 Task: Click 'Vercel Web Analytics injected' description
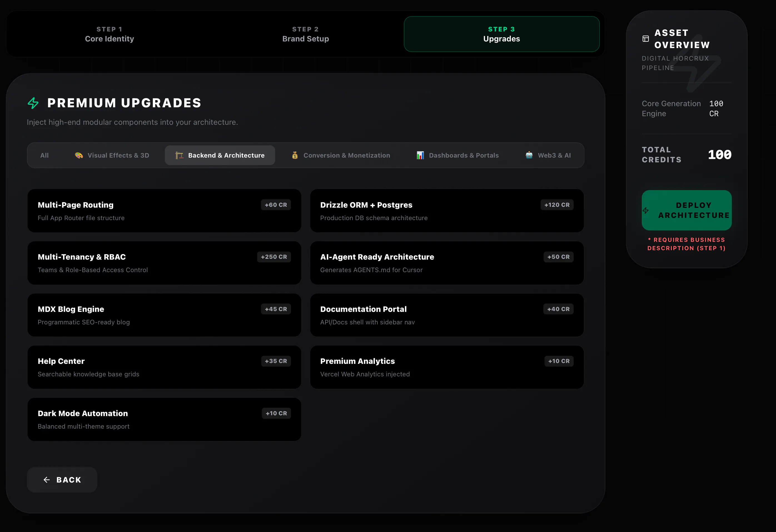365,374
